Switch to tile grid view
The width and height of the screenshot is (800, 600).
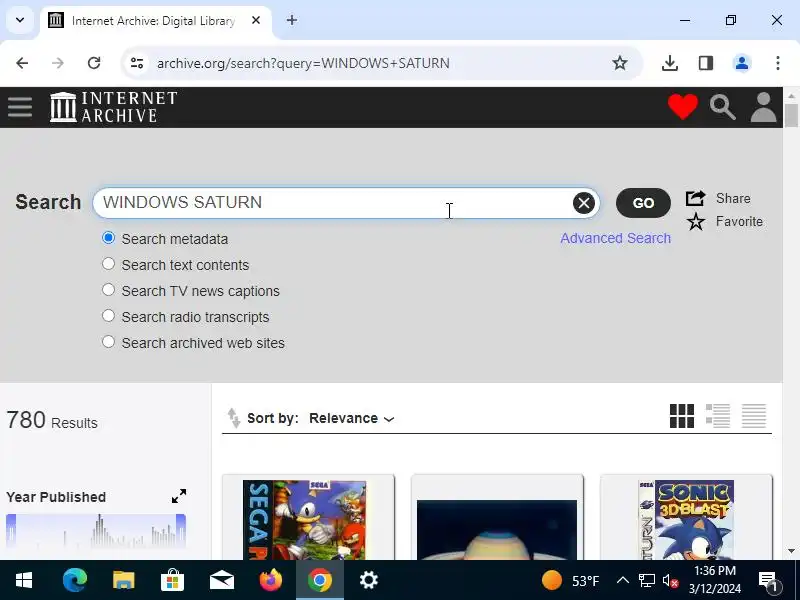click(x=682, y=416)
